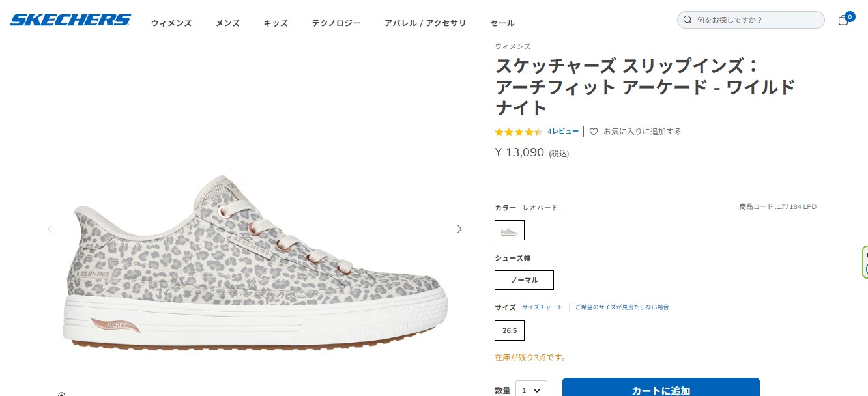Click the zoom-in icon under the product photo

pos(61,394)
